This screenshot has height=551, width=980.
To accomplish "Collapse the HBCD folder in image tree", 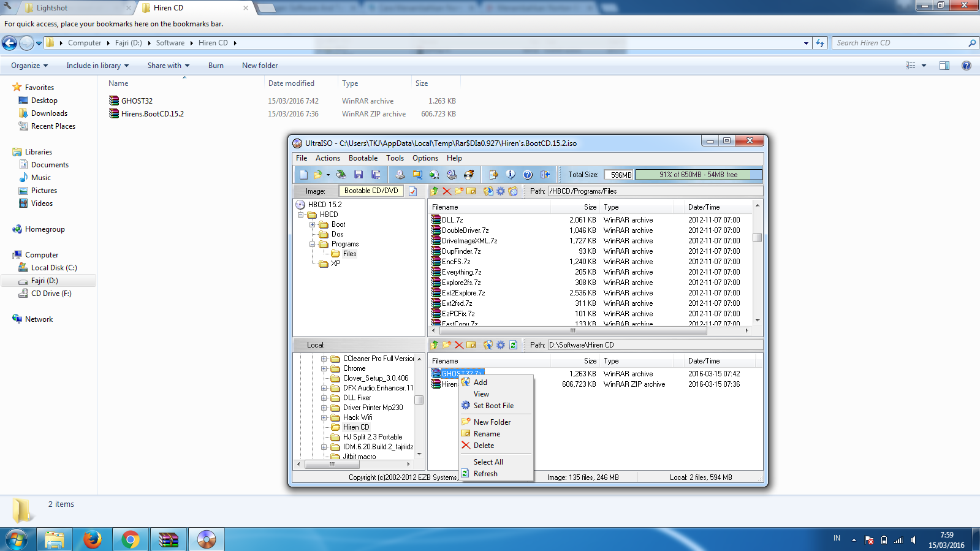I will click(x=301, y=215).
